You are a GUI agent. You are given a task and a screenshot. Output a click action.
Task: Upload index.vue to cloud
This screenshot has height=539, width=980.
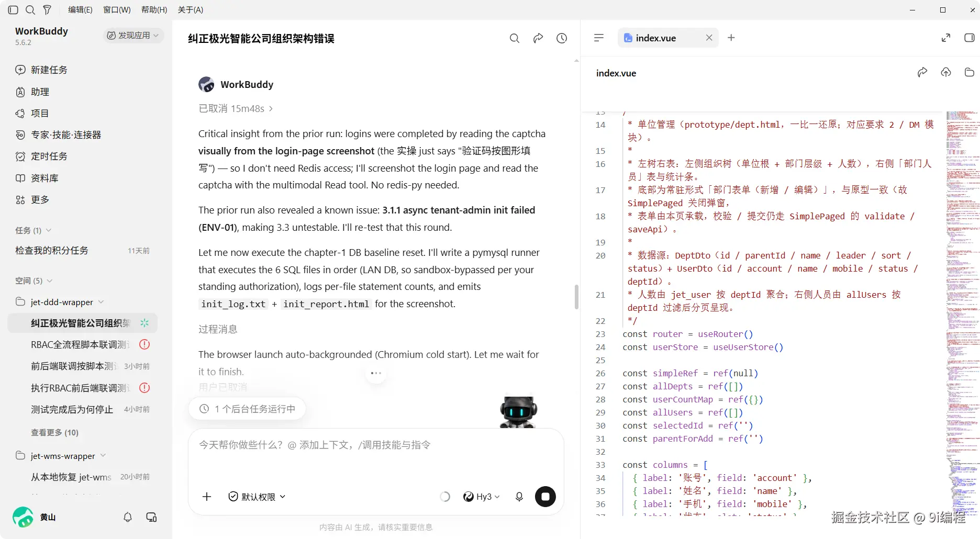tap(946, 72)
